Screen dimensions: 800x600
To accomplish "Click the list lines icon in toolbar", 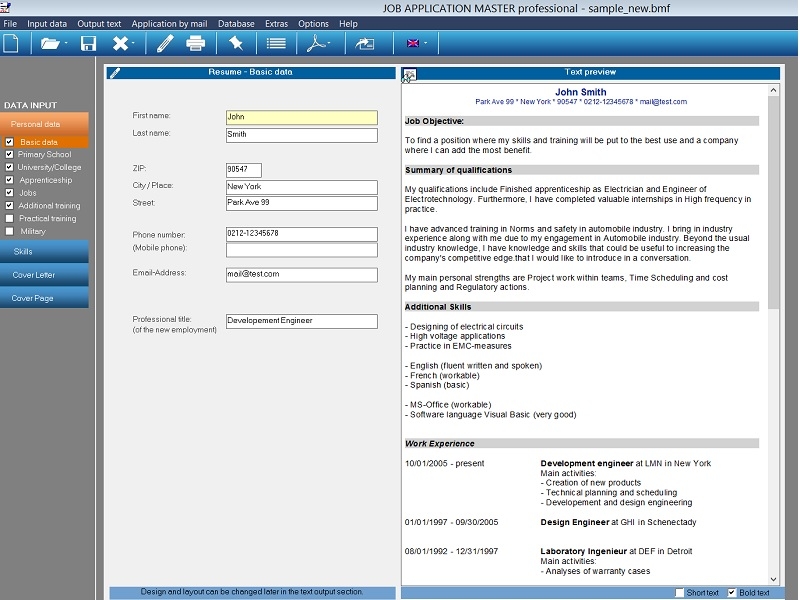I will [x=276, y=43].
